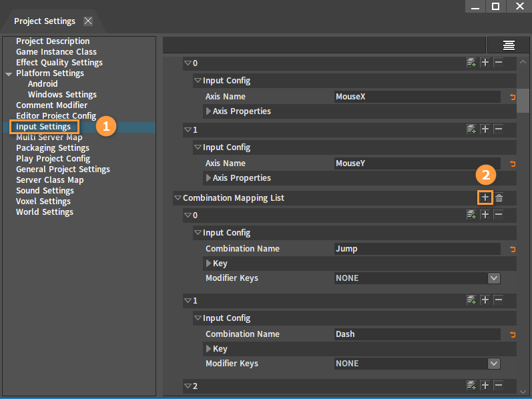The height and width of the screenshot is (399, 532).
Task: Collapse Input Config of Jump entry
Action: 198,233
